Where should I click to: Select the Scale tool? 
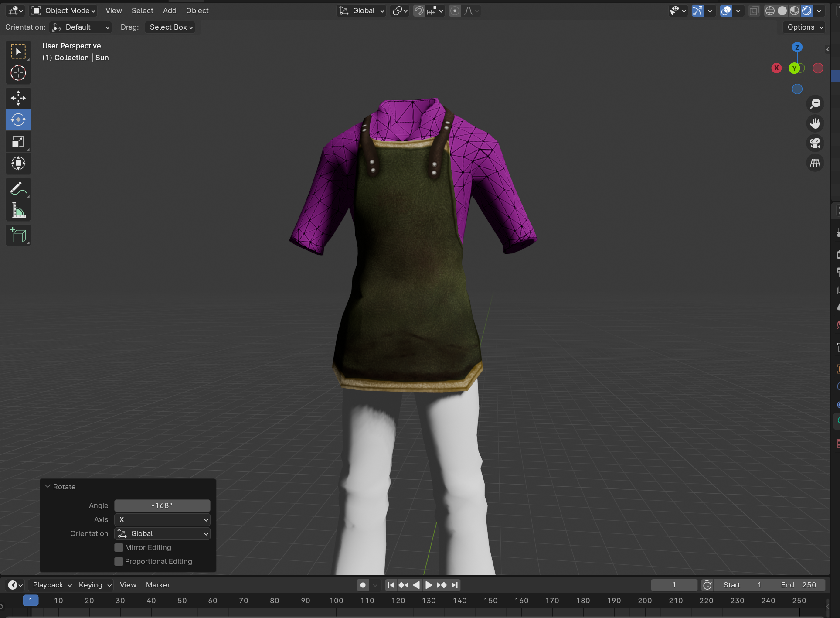18,142
